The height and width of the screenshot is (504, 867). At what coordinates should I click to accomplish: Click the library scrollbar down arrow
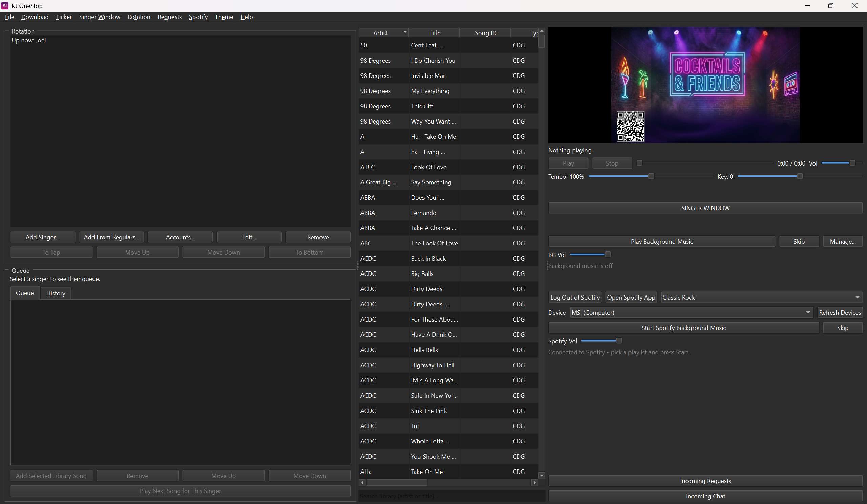click(542, 476)
